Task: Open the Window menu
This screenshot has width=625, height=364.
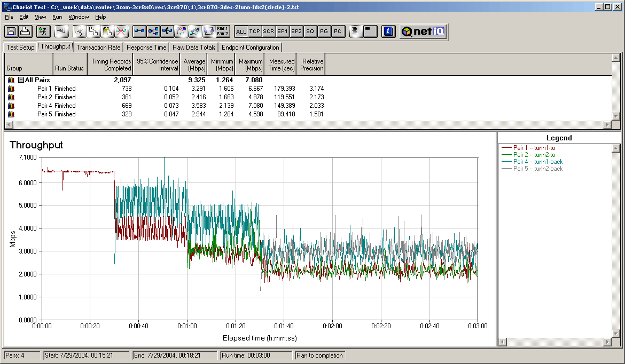Action: pos(79,17)
